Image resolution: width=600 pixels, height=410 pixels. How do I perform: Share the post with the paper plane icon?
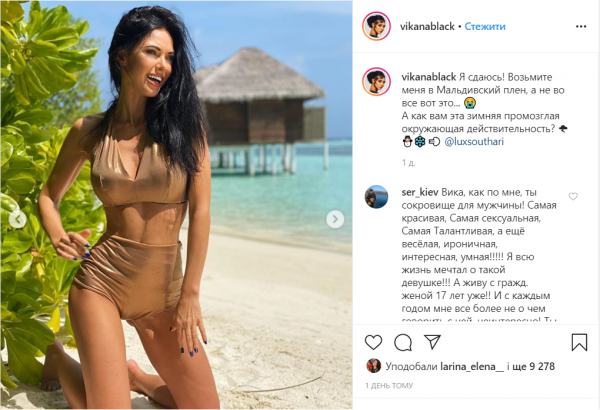tap(432, 342)
